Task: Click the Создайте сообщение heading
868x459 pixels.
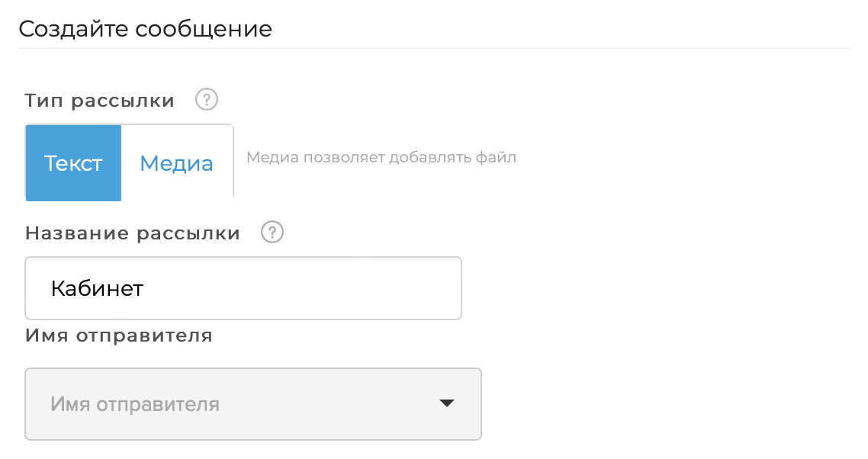Action: [x=146, y=28]
